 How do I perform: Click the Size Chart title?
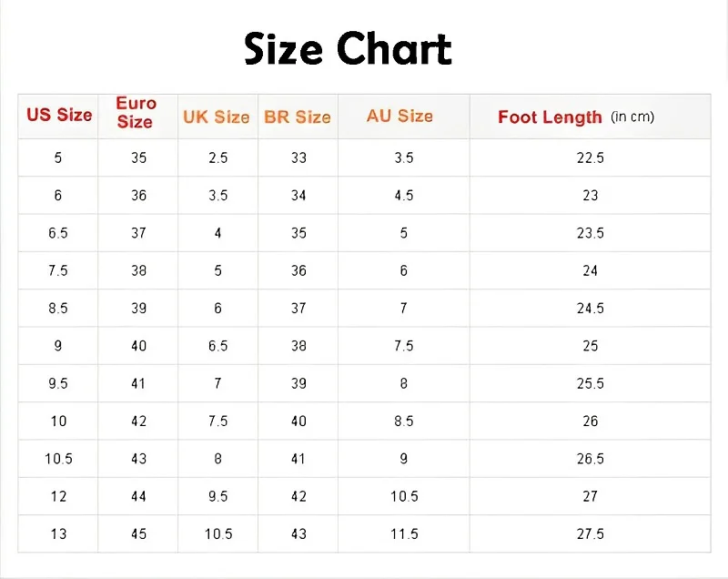[348, 49]
